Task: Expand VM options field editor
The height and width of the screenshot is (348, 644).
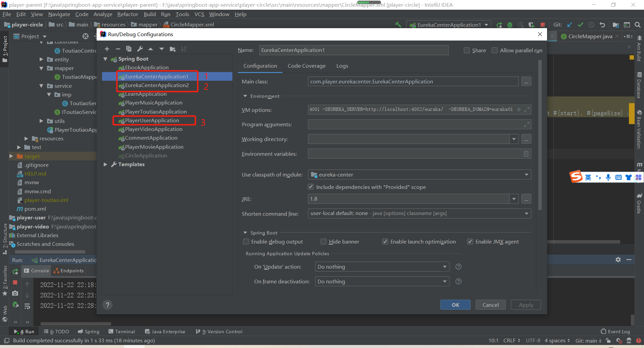Action: [527, 110]
